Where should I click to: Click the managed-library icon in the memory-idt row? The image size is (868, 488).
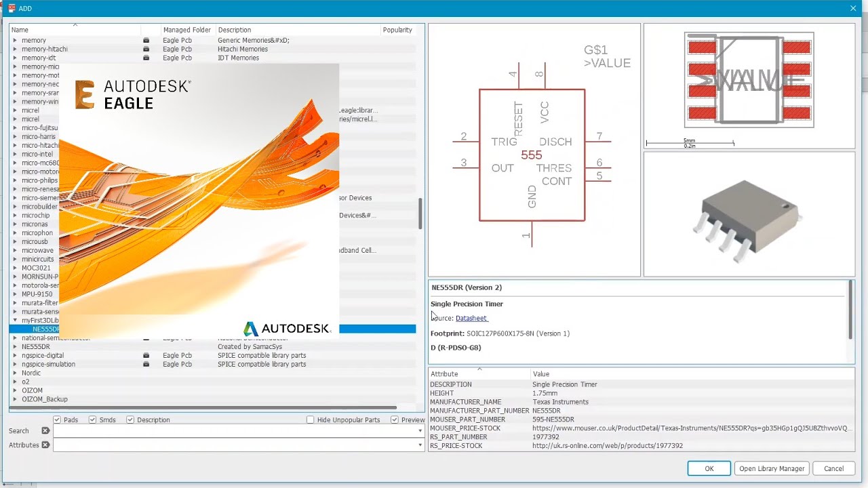(146, 58)
